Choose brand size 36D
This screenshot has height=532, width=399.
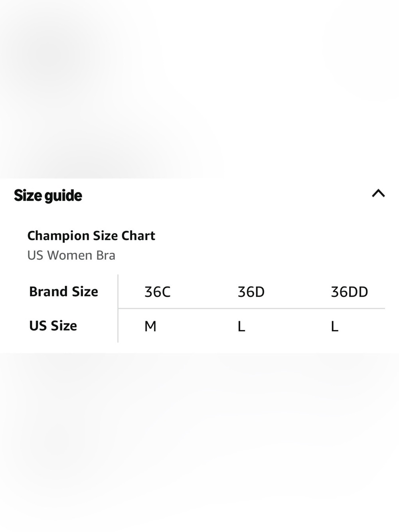click(251, 292)
